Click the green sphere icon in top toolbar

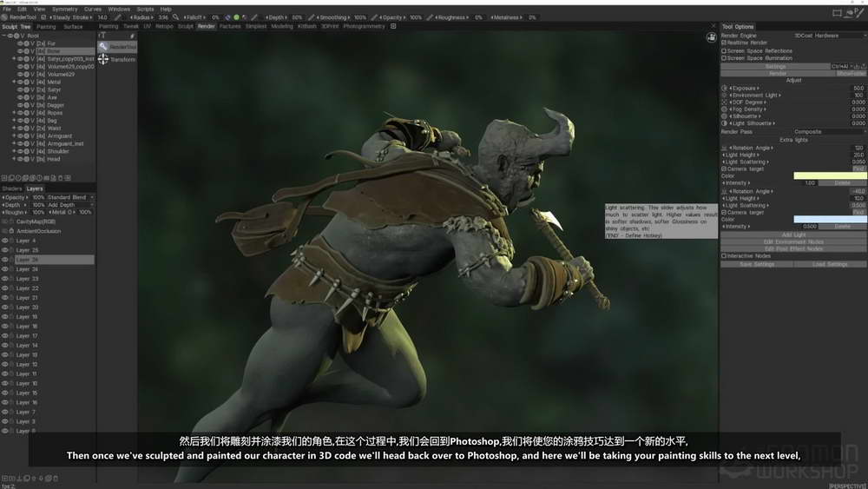pos(236,17)
